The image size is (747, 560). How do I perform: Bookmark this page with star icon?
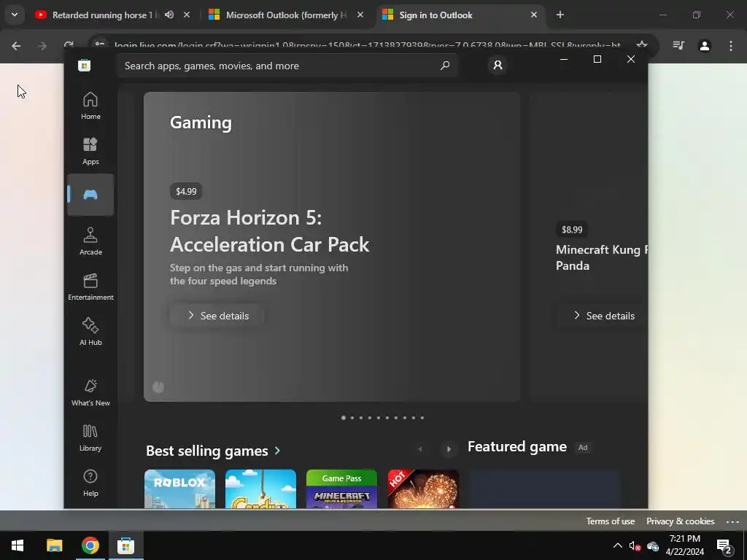pyautogui.click(x=642, y=45)
